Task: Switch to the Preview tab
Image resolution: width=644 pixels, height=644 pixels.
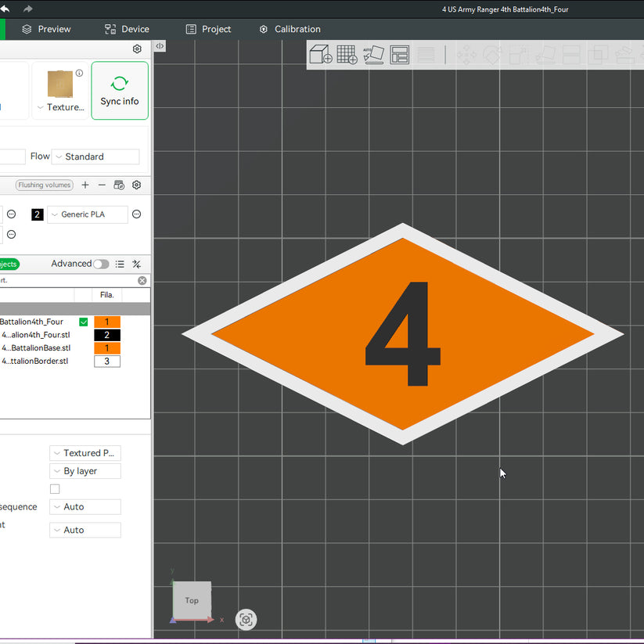Action: click(46, 29)
